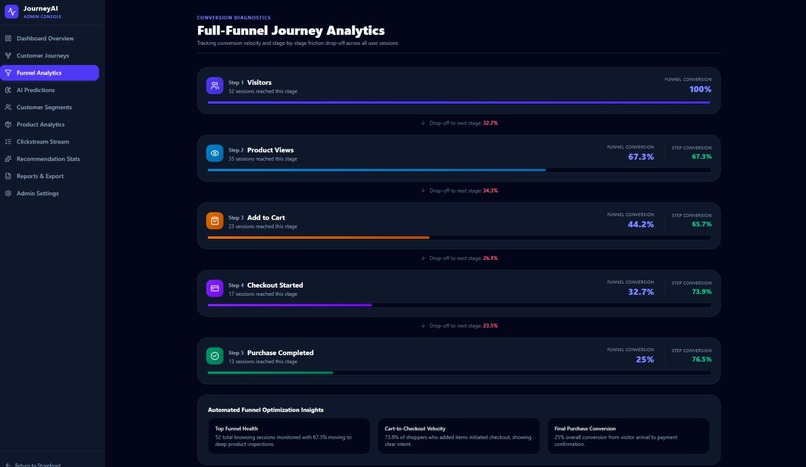Image resolution: width=806 pixels, height=467 pixels.
Task: Select the Funnel Analytics menu item
Action: tap(49, 72)
